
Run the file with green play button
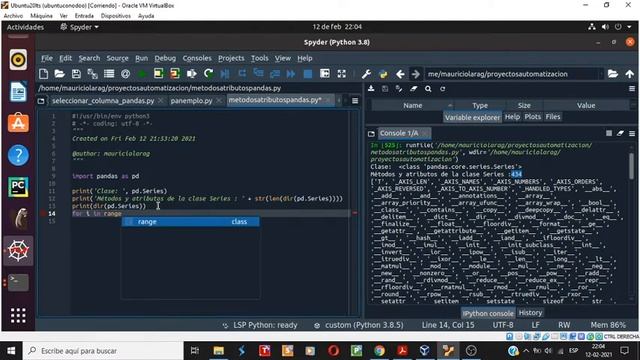(142, 74)
